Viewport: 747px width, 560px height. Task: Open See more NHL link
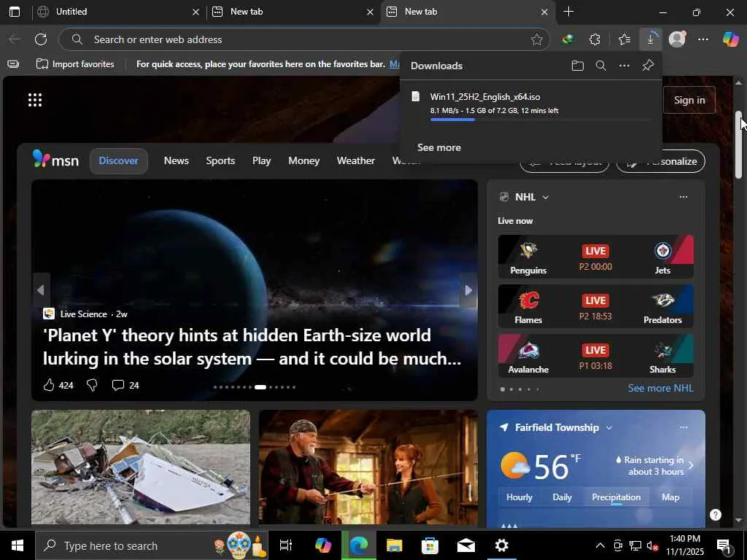pos(660,388)
